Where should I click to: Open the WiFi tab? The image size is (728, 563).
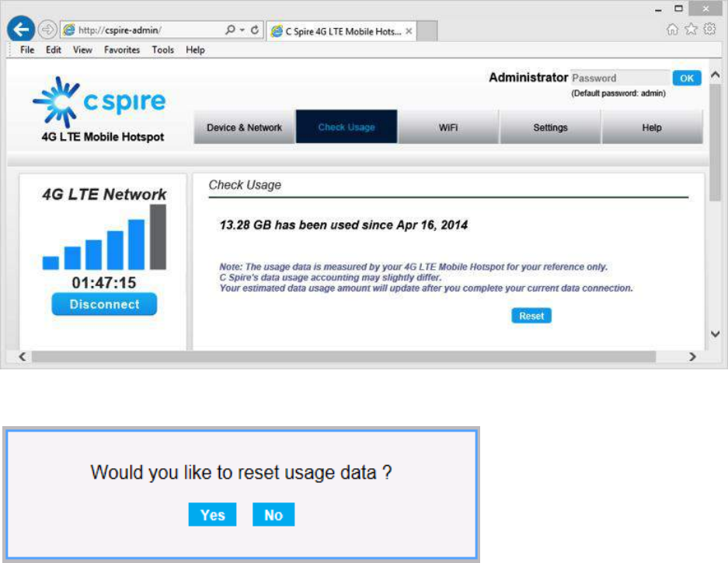coord(448,128)
